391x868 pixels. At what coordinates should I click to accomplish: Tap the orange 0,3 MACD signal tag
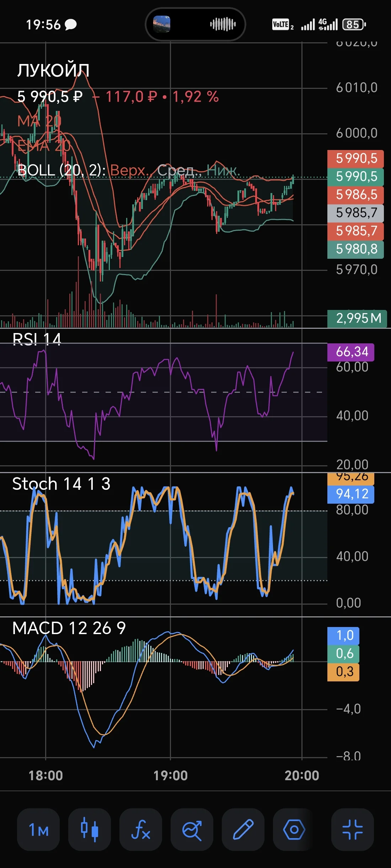click(343, 672)
